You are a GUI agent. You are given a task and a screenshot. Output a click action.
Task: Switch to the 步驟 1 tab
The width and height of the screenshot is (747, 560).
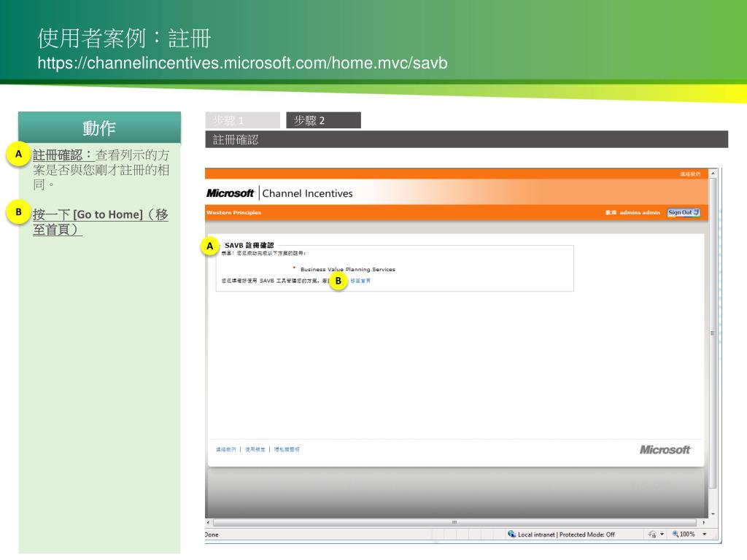click(242, 120)
